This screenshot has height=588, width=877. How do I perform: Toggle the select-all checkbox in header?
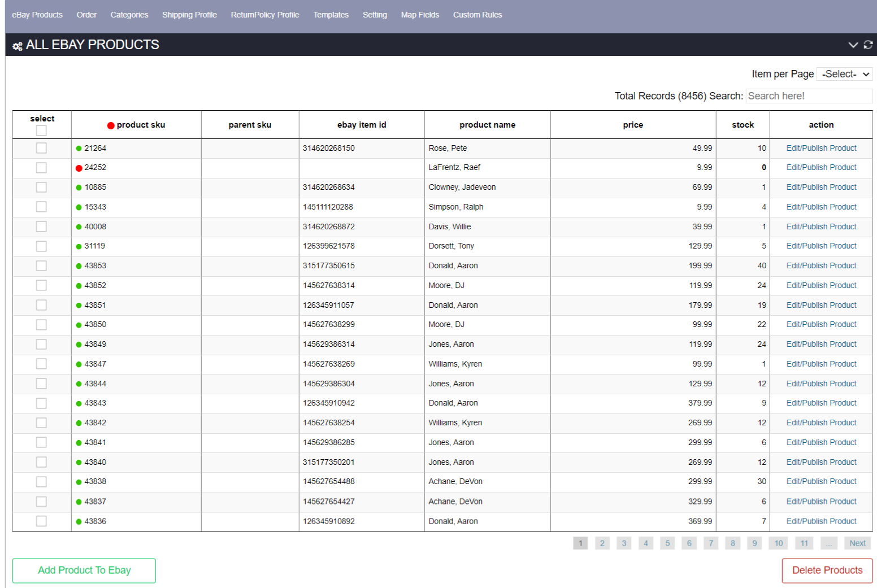click(41, 130)
